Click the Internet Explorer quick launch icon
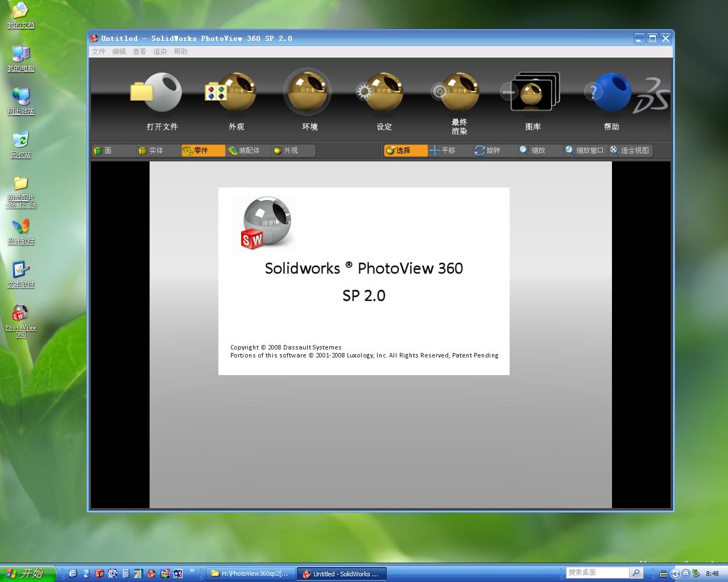The height and width of the screenshot is (582, 728). tap(73, 574)
